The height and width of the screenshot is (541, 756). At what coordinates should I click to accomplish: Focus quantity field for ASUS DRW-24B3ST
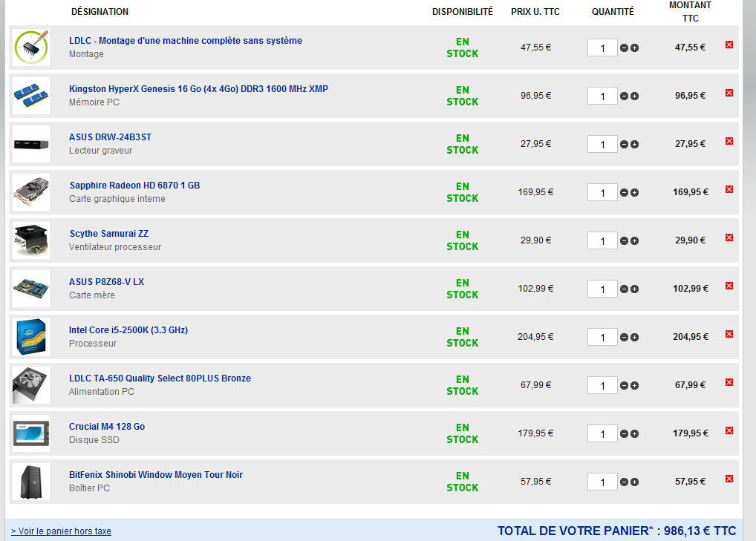point(602,144)
